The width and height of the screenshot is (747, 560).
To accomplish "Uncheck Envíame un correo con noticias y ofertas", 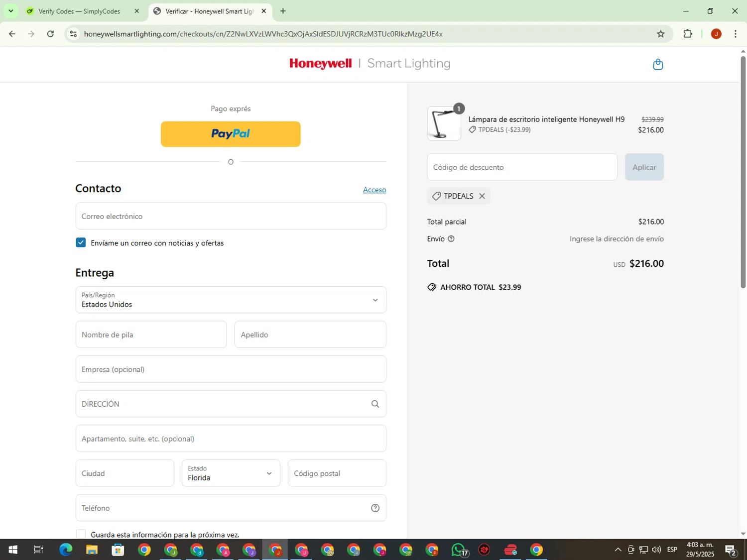I will tap(81, 242).
